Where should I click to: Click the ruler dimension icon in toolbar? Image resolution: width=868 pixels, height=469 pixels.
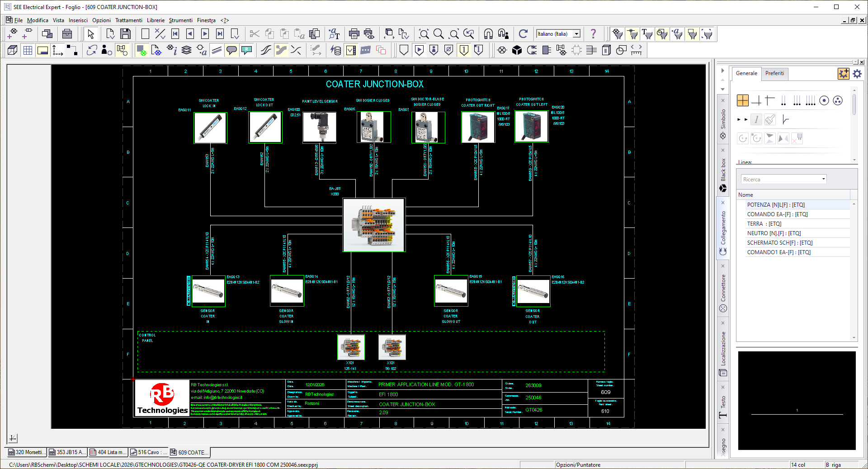(636, 50)
